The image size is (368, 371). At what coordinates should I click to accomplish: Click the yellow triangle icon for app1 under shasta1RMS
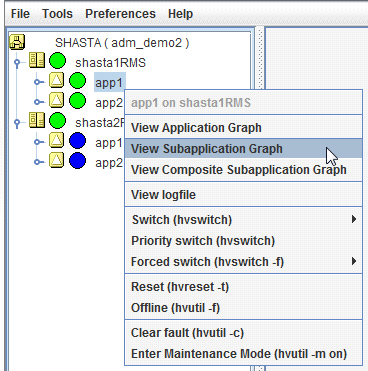click(x=57, y=80)
